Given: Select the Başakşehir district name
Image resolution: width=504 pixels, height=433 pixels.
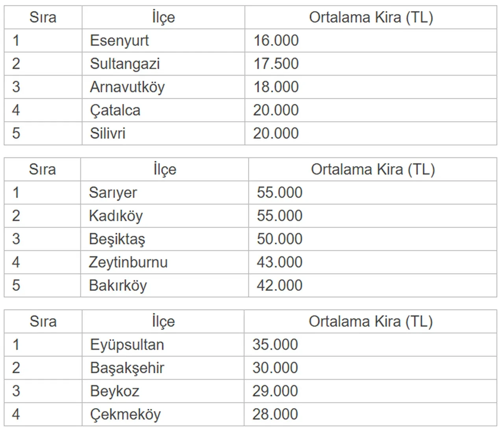Looking at the screenshot, I should 127,368.
